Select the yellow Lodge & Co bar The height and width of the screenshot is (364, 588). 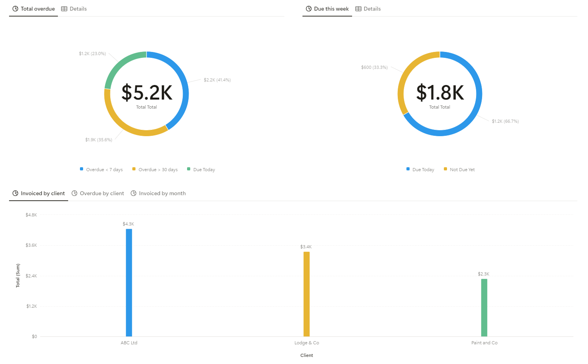(306, 294)
